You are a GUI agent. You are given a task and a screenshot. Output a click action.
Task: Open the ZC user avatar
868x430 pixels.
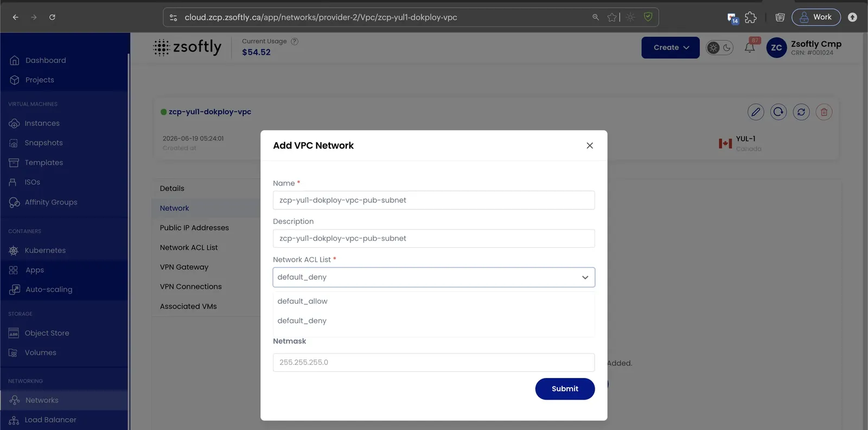776,48
